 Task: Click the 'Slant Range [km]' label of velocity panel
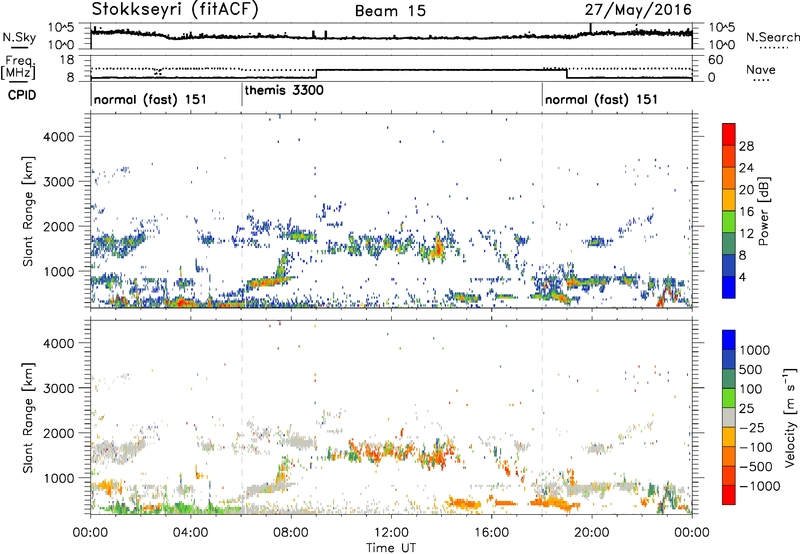[28, 417]
